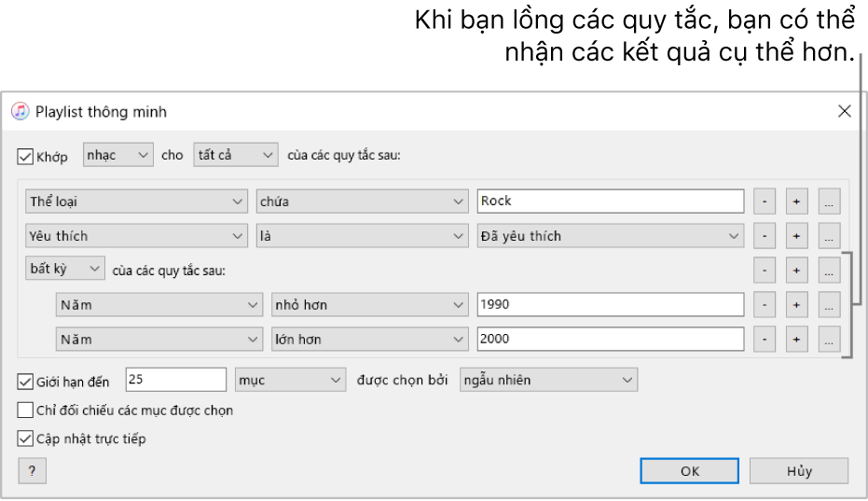Image resolution: width=868 pixels, height=501 pixels.
Task: Open the Yêu thích field dropdown
Action: (x=136, y=236)
